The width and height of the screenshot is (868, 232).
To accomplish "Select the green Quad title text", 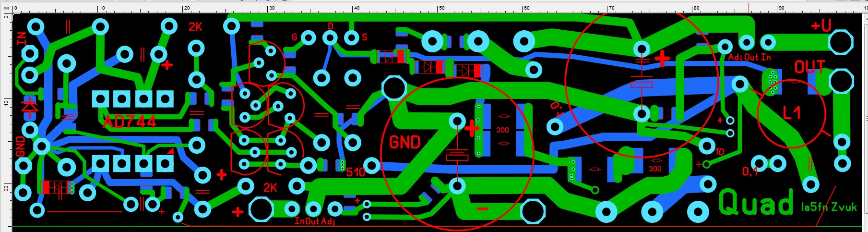I will click(756, 202).
